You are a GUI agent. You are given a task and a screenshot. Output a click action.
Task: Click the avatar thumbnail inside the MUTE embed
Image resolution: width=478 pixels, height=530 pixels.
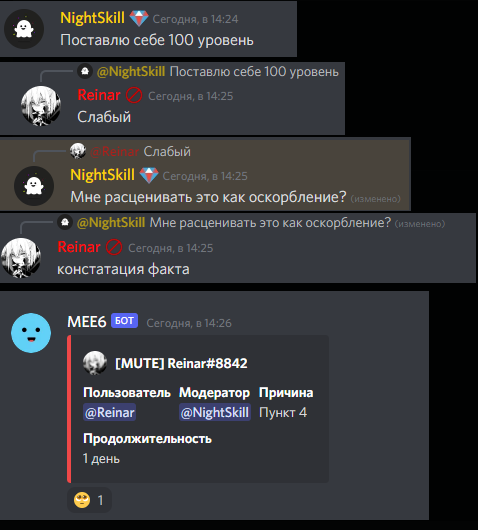[x=95, y=363]
